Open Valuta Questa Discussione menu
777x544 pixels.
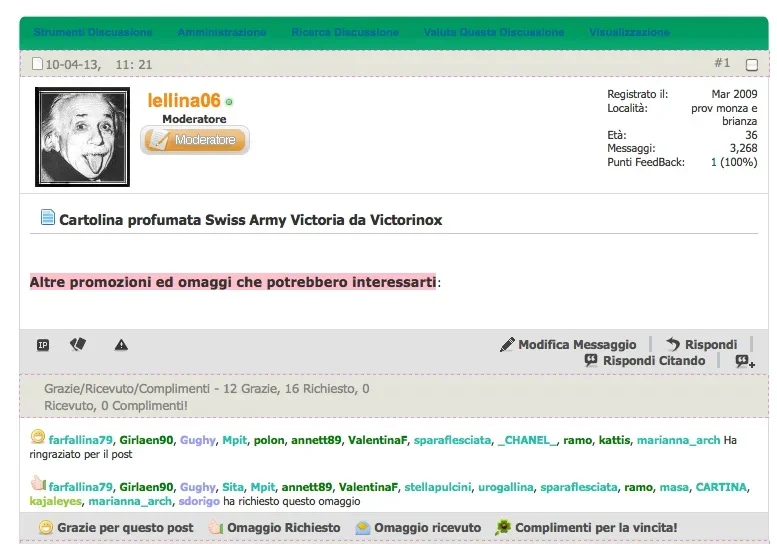494,32
